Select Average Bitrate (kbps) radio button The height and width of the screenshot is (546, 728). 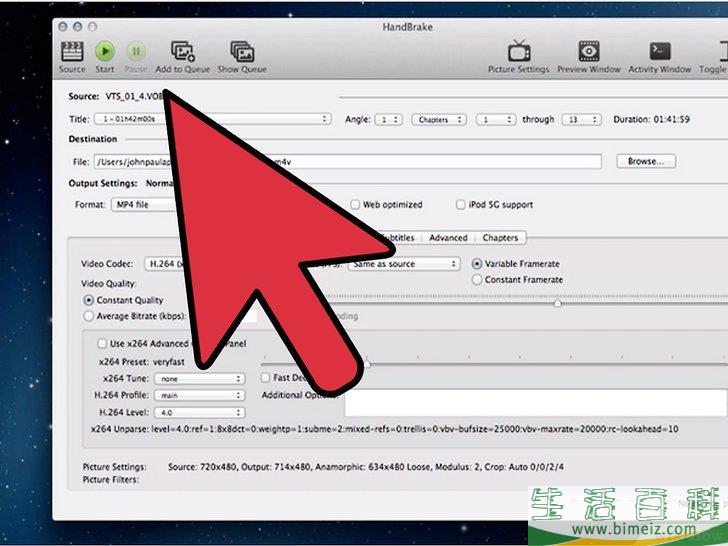point(88,316)
